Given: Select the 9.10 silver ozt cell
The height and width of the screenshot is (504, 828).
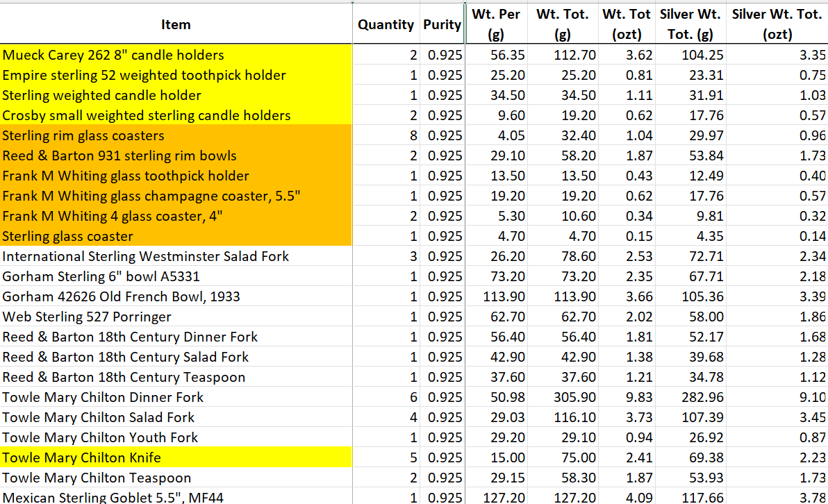Looking at the screenshot, I should [x=777, y=397].
